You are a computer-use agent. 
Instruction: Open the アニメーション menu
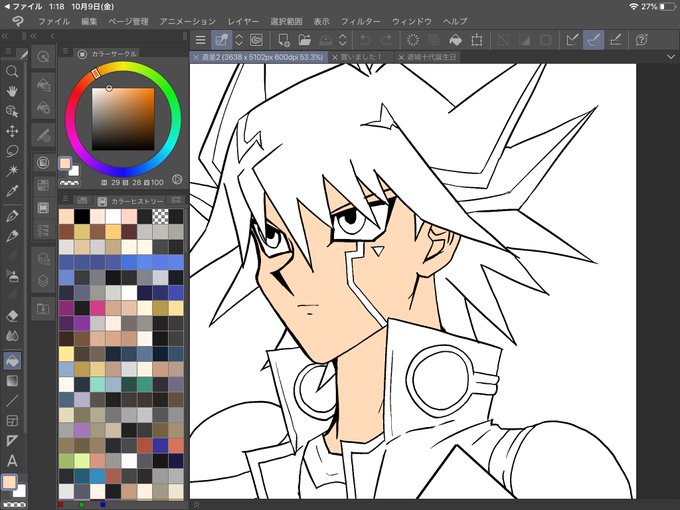coord(187,21)
